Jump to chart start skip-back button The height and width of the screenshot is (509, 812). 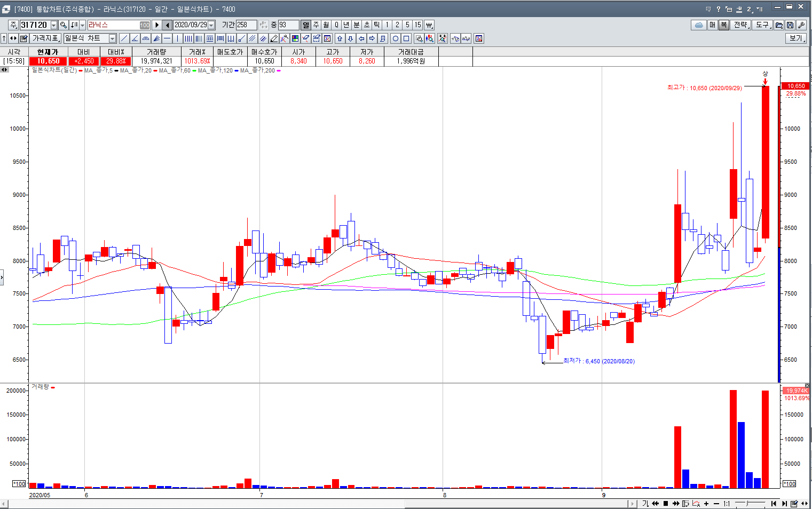(x=774, y=504)
